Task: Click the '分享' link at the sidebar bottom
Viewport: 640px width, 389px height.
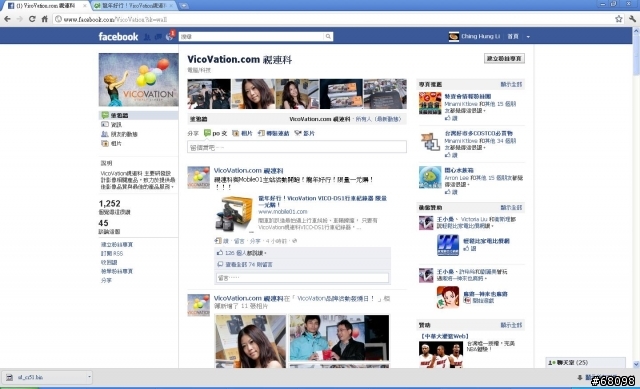Action: click(x=106, y=280)
